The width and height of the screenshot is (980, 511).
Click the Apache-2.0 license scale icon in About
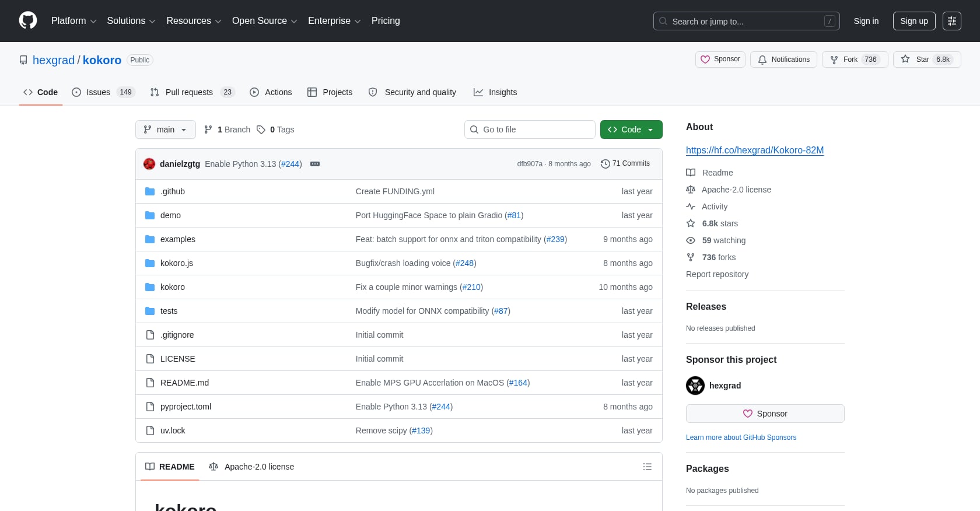(691, 190)
